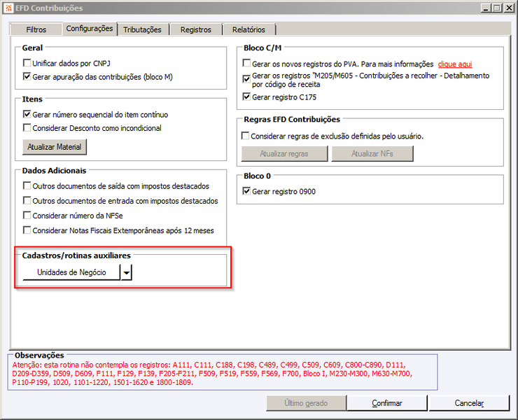Click the Unidades de Negócio button

pos(71,272)
